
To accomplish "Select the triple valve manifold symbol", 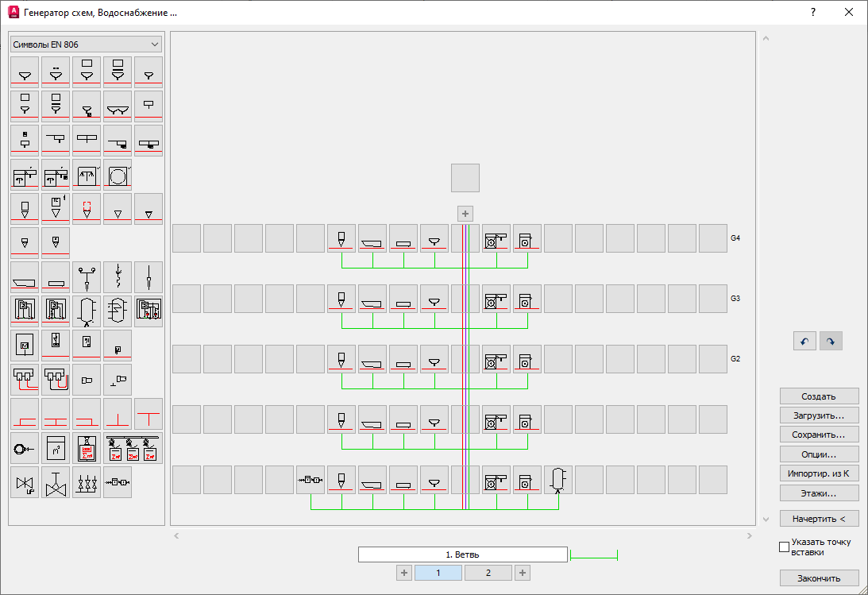I will [x=87, y=483].
